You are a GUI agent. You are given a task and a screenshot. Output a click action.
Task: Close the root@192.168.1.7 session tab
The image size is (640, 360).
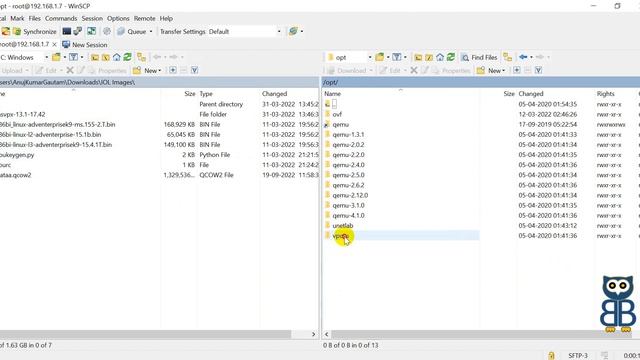pos(54,44)
